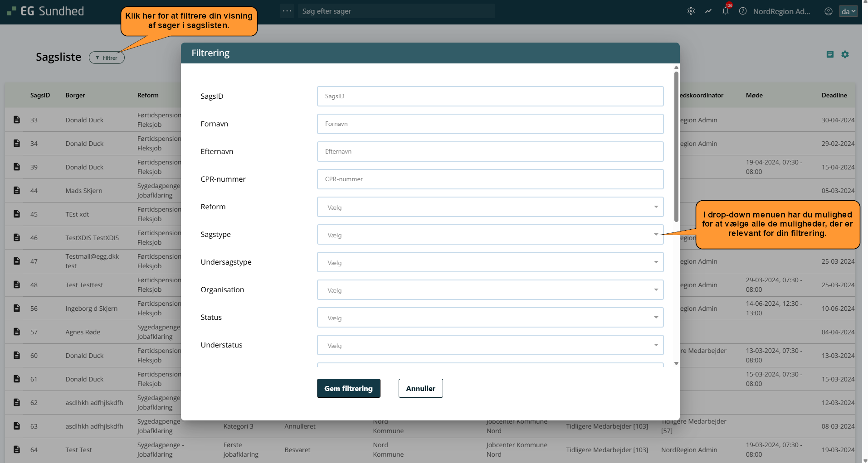Click borger 'Agnes Røde' in row 57

tap(83, 332)
